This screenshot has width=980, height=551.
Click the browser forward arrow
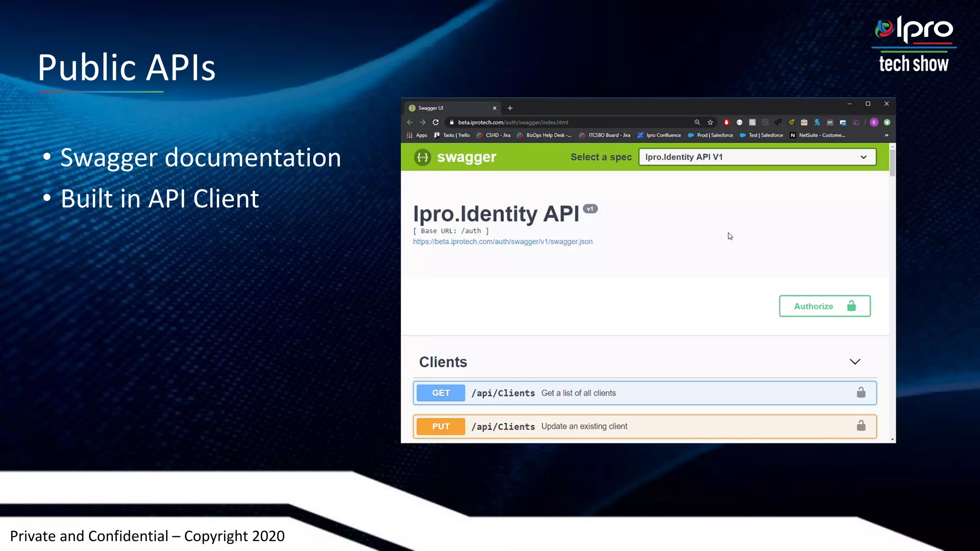423,122
